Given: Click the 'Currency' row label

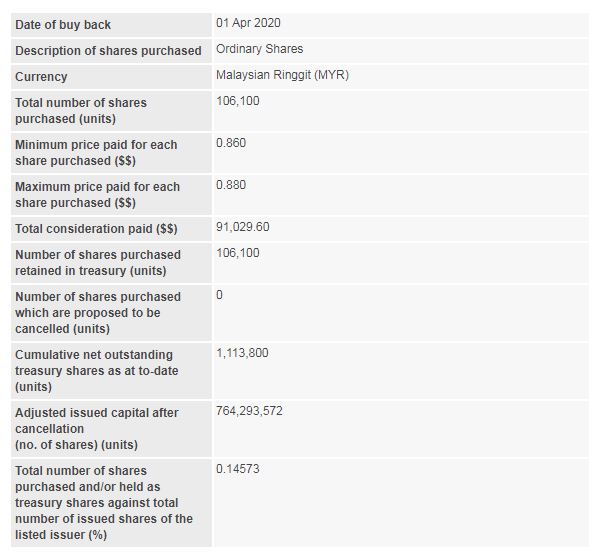Looking at the screenshot, I should point(41,77).
